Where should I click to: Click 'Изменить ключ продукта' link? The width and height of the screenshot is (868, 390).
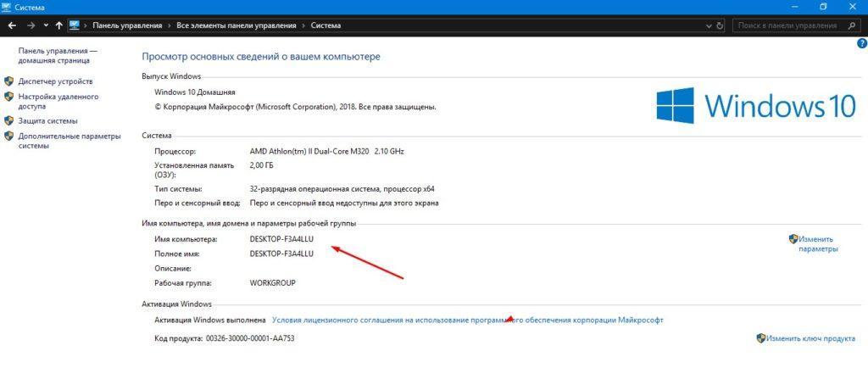(x=811, y=338)
